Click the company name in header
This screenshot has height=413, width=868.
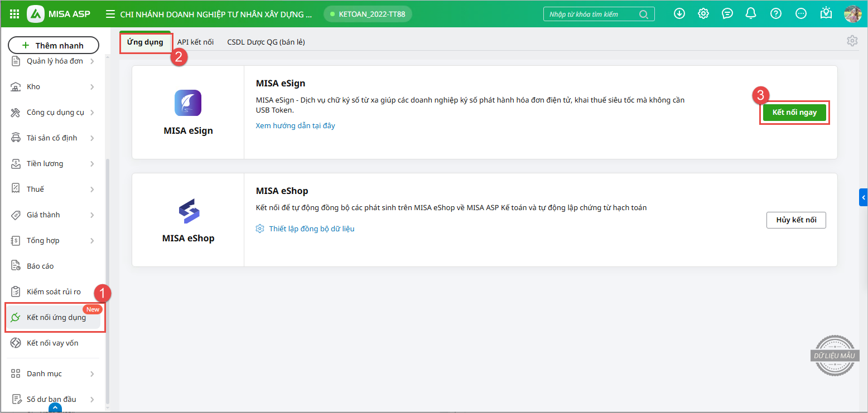(x=216, y=14)
